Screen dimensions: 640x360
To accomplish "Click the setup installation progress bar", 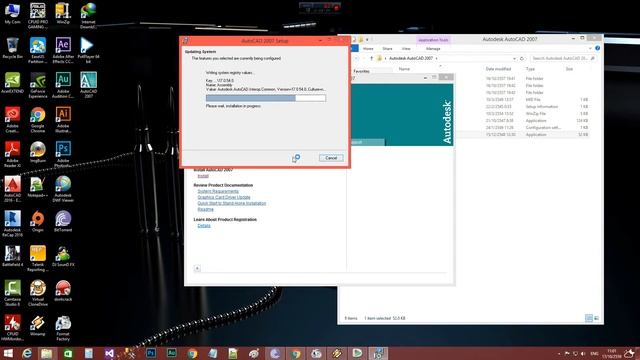I will coord(266,98).
